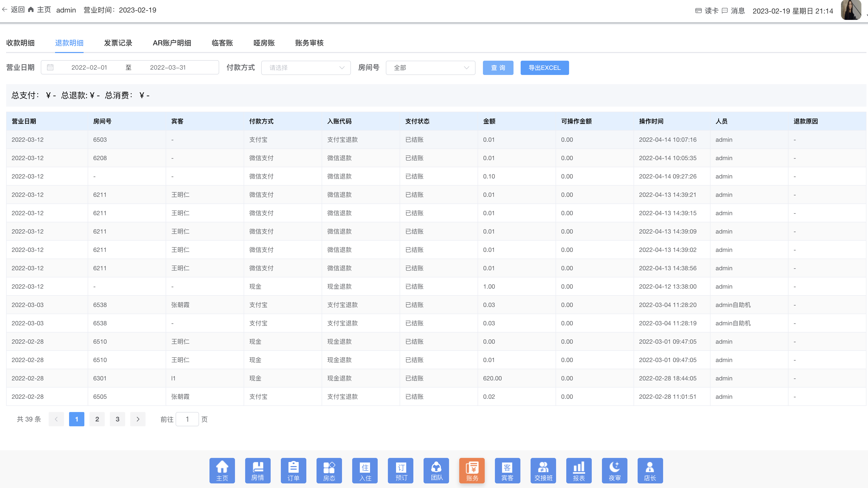Click the 导出EXCEL button

545,68
